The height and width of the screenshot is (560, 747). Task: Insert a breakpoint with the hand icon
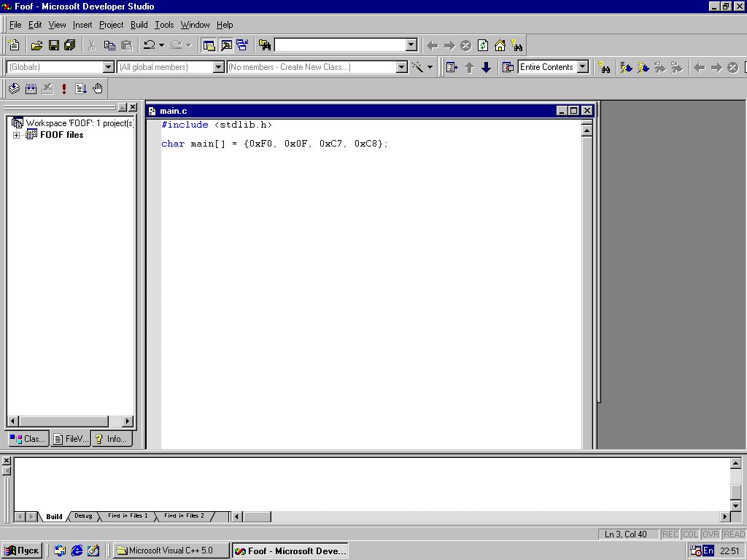[x=98, y=88]
